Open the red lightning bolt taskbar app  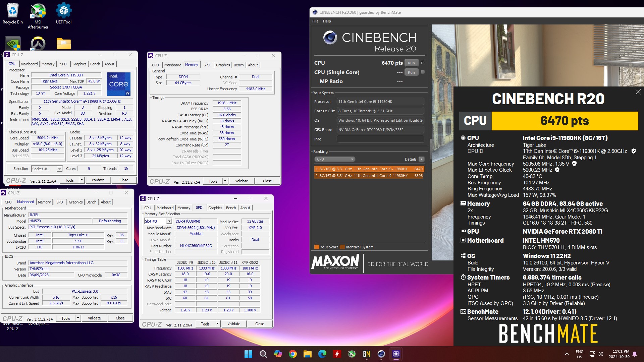coord(337,354)
